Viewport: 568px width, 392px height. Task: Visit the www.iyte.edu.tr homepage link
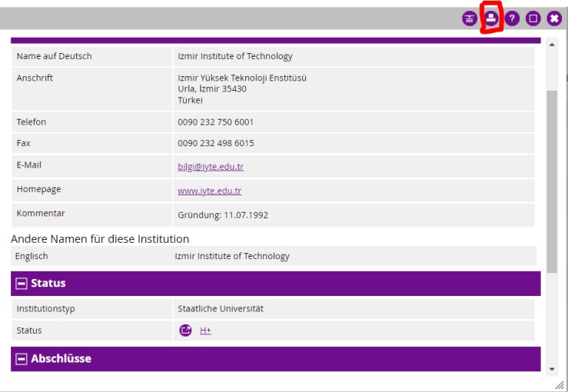click(x=209, y=191)
